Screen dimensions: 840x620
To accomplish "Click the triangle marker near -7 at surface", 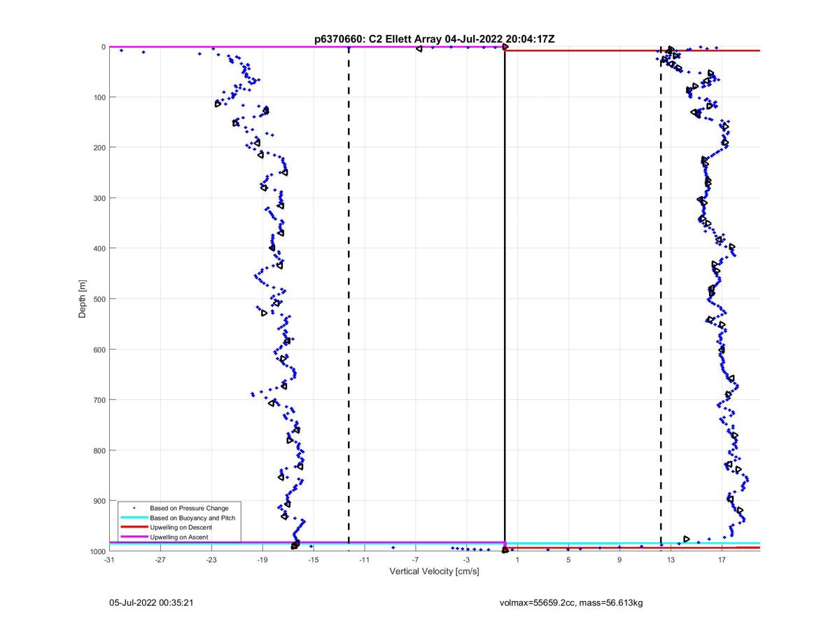I will (419, 48).
